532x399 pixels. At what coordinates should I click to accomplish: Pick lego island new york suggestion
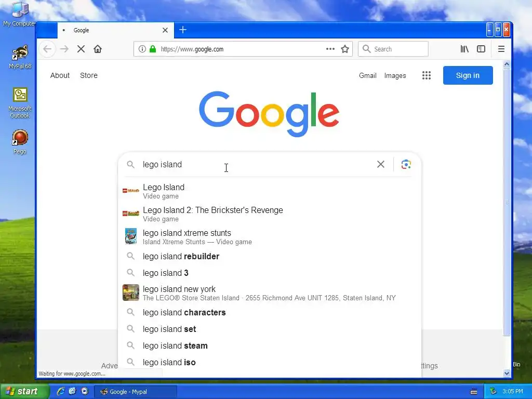coord(270,293)
